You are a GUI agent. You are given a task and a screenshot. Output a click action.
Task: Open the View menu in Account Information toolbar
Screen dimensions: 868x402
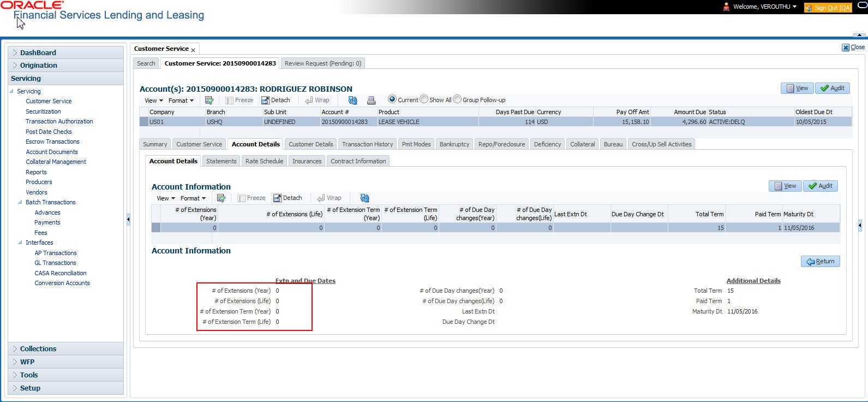tap(165, 198)
